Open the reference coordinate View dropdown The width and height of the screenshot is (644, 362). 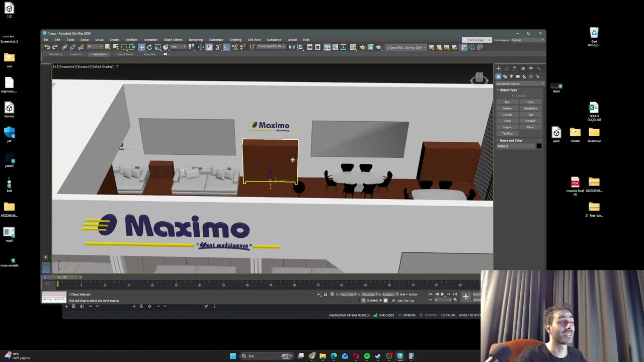(x=179, y=47)
